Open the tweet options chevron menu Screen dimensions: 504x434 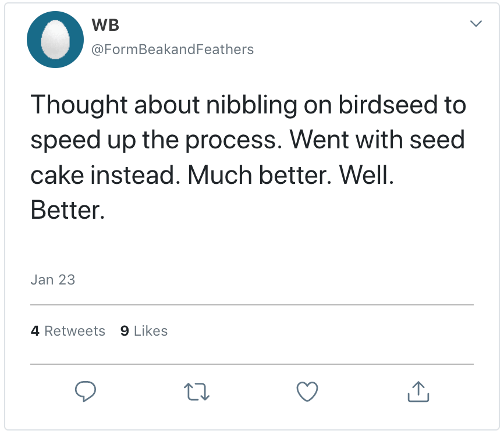476,24
